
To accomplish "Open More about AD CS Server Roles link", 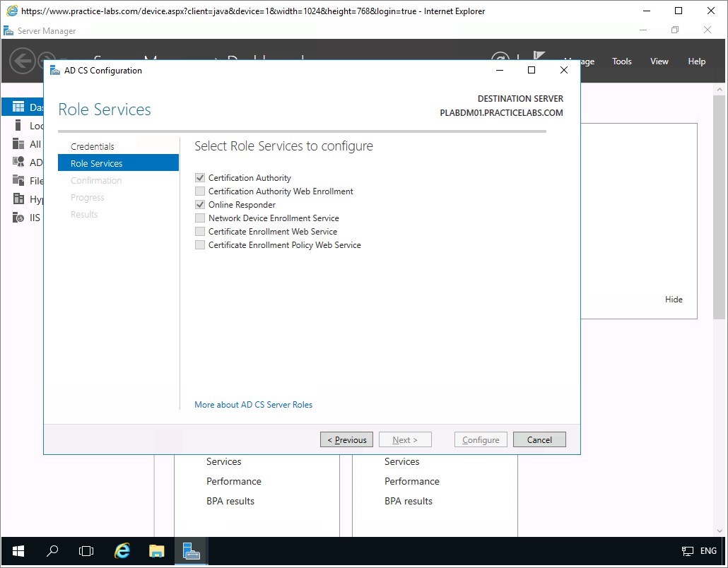I will point(254,405).
